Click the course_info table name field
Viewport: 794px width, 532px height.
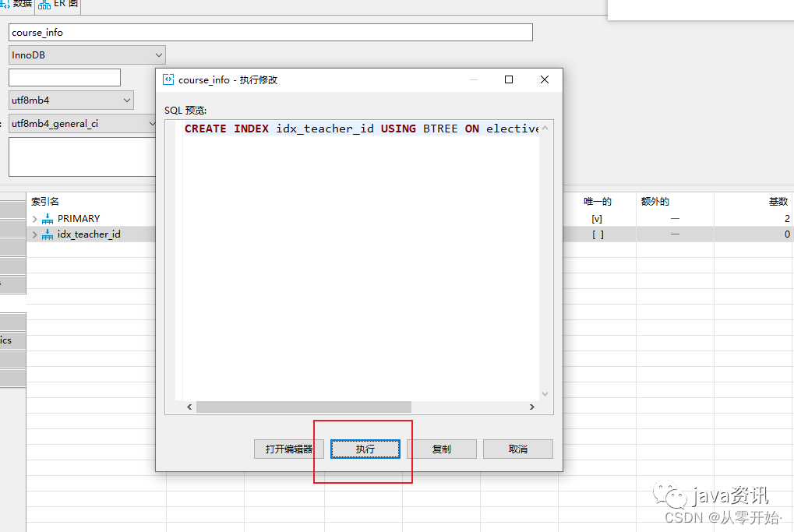coord(270,33)
